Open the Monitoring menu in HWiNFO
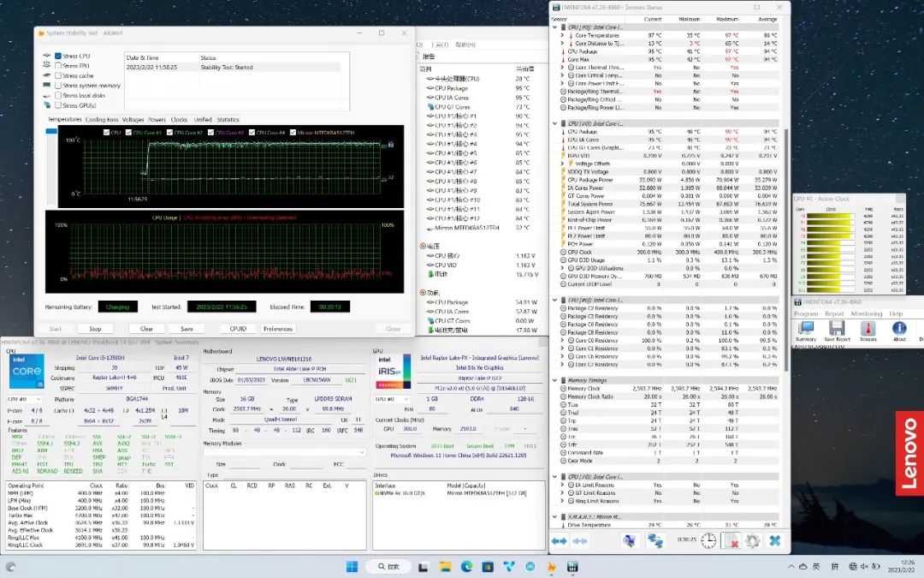Image resolution: width=924 pixels, height=578 pixels. pos(866,313)
